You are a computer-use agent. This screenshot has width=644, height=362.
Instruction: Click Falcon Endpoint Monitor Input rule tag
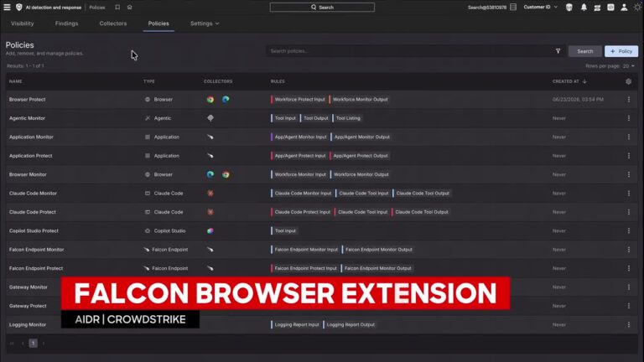click(305, 250)
